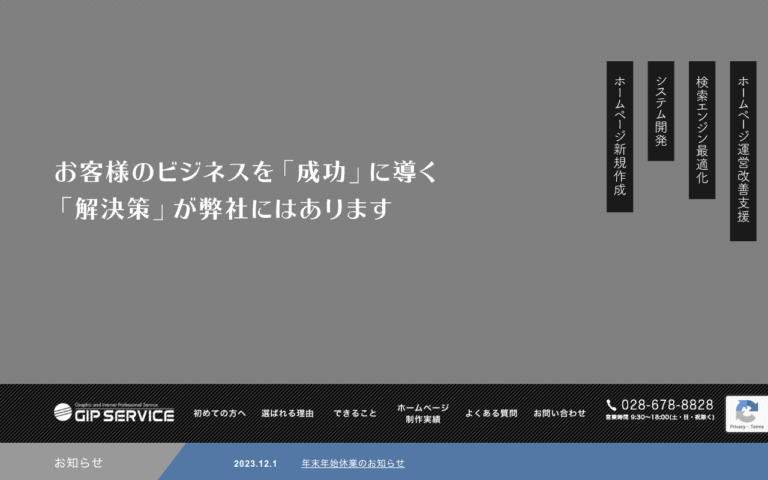Open the お問い合わせ menu item

(559, 413)
